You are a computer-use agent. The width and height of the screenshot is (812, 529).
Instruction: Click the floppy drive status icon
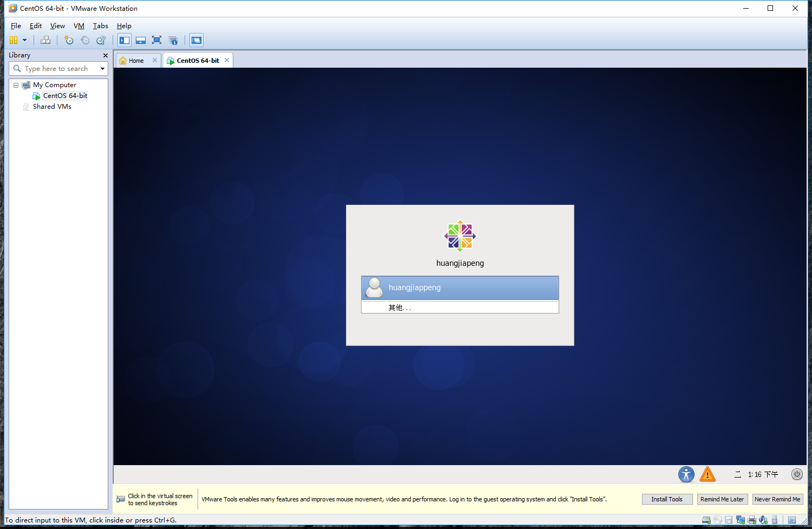click(729, 520)
